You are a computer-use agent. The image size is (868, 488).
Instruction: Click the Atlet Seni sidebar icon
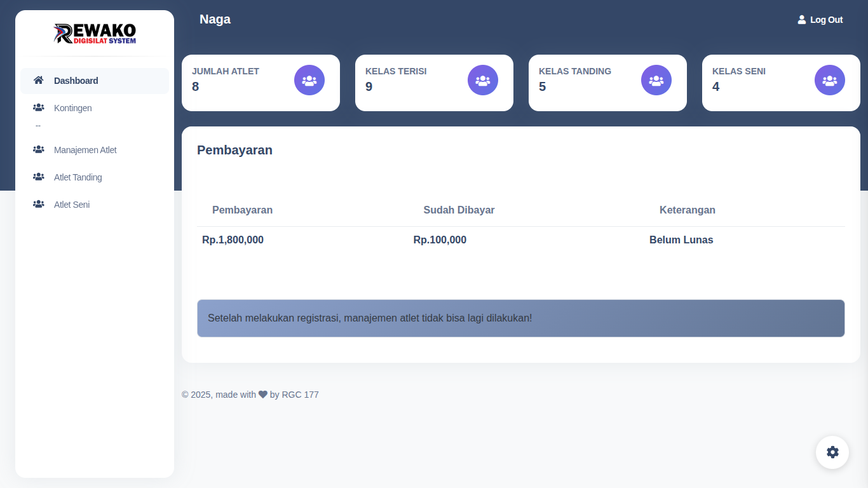(38, 205)
